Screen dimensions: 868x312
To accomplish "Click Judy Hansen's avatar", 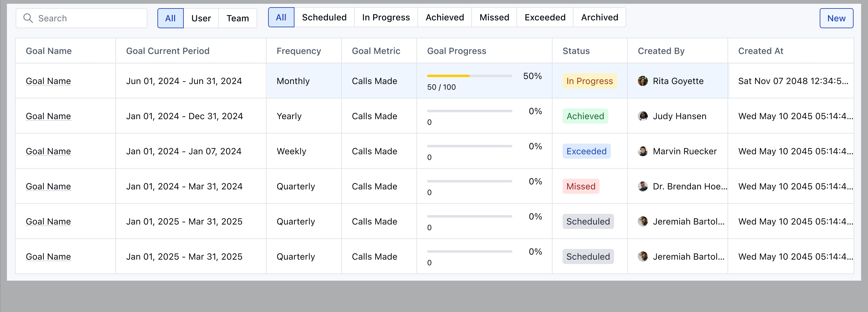I will (x=643, y=116).
